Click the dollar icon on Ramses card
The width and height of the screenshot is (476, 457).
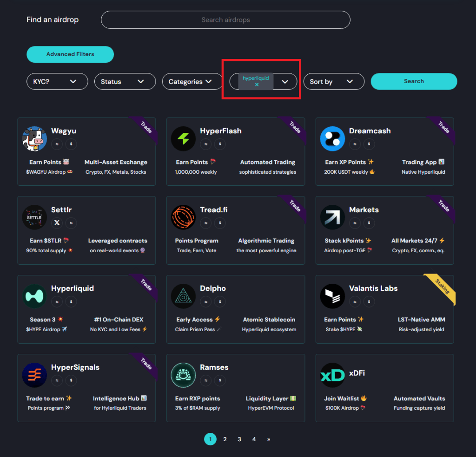pos(220,380)
